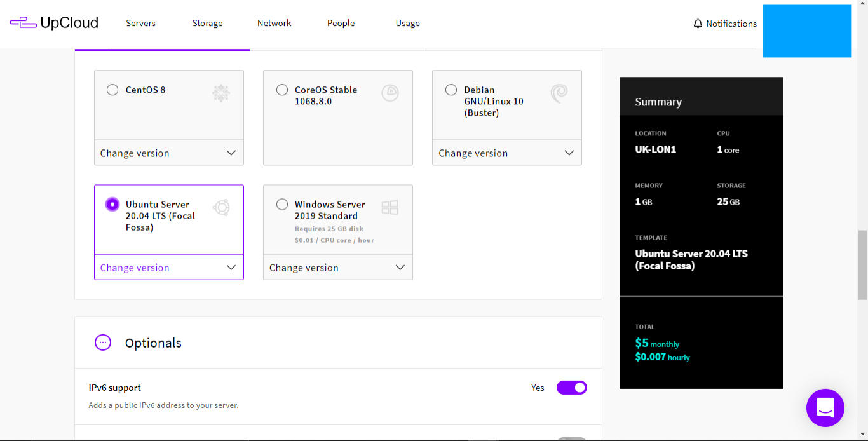Click the Debian swirl logo icon
This screenshot has width=868, height=441.
pos(559,93)
